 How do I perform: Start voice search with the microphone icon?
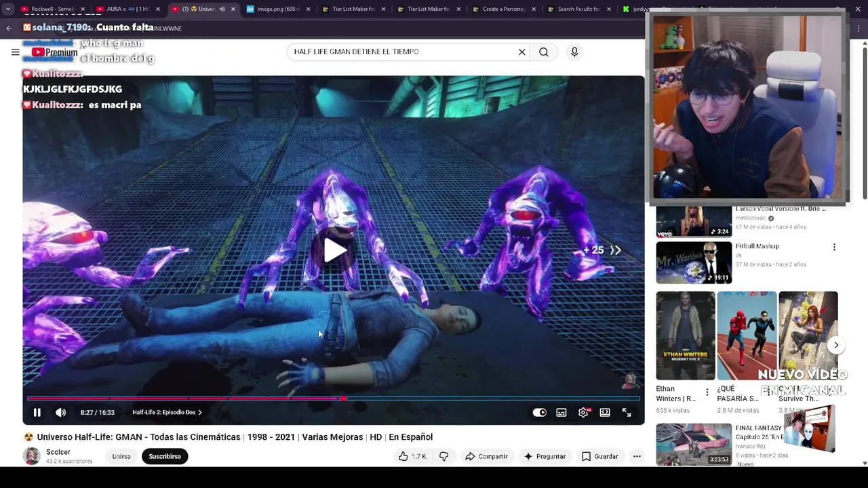tap(574, 52)
